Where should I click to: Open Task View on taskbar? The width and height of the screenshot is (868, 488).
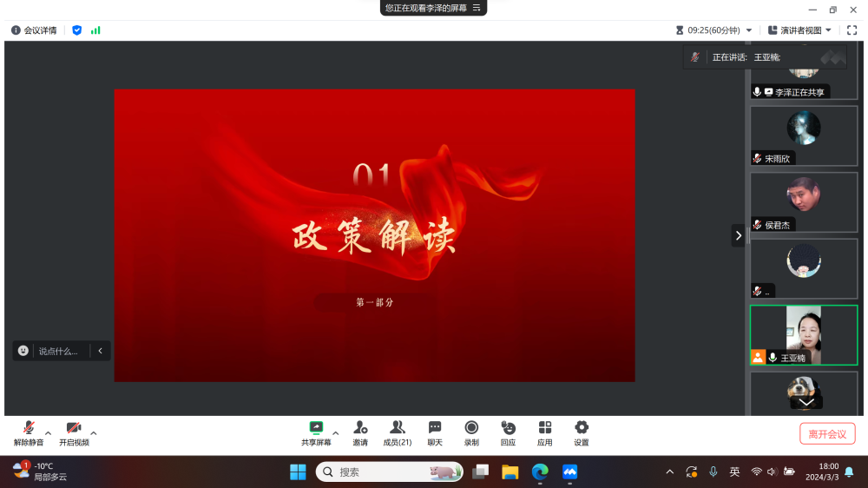point(481,472)
